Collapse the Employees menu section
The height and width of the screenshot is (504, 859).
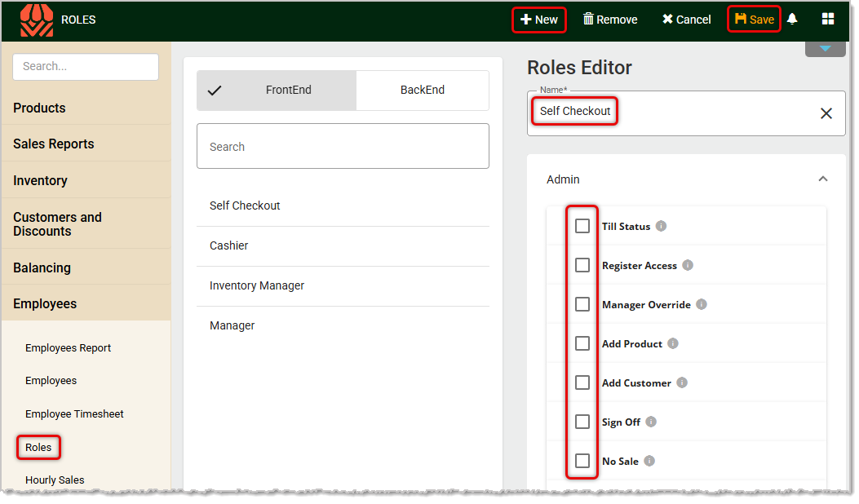[x=86, y=303]
